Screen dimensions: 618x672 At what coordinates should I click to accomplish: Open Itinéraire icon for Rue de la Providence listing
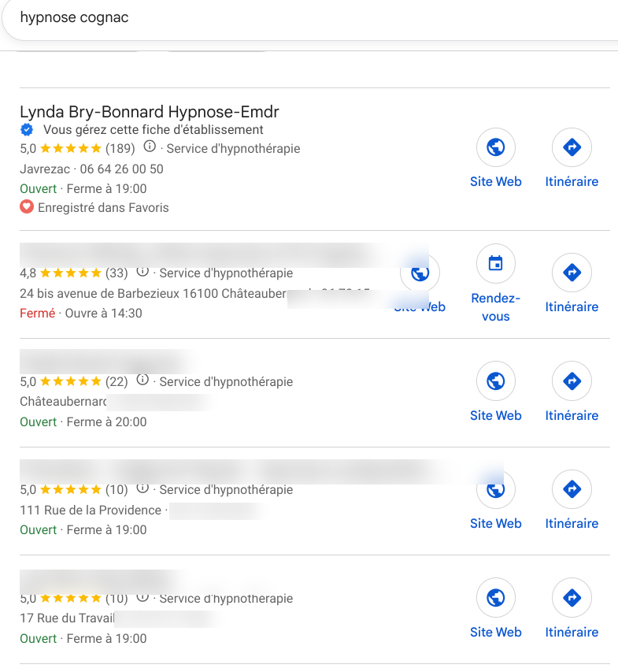pyautogui.click(x=572, y=489)
